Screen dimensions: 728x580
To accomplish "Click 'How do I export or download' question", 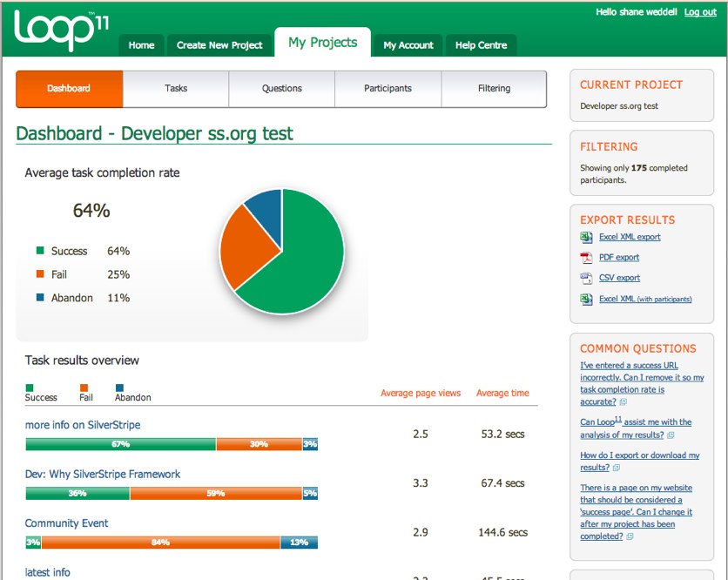I will coord(639,461).
